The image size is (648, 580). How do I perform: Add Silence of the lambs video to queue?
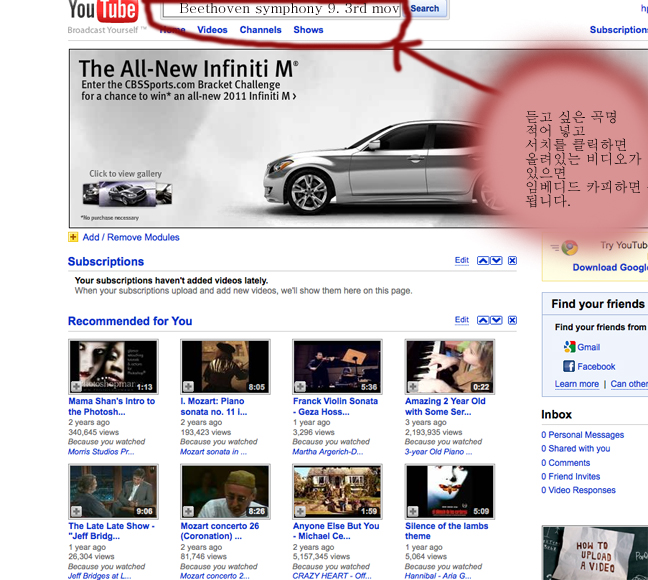413,511
